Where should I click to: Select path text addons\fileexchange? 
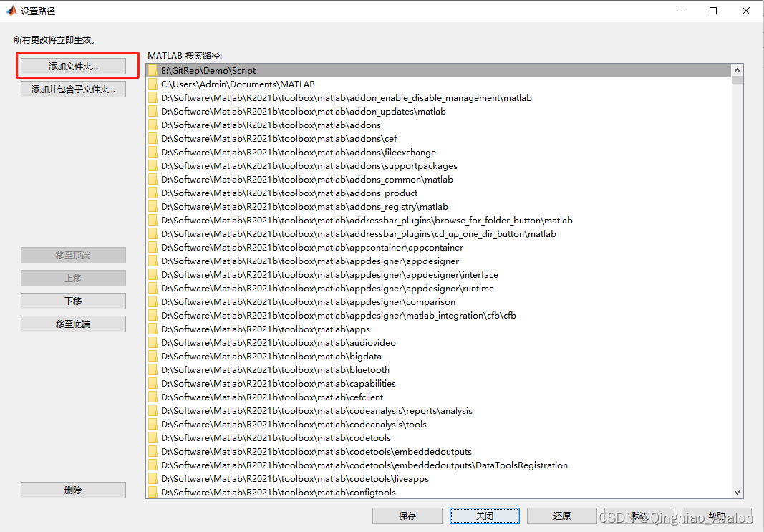[299, 153]
